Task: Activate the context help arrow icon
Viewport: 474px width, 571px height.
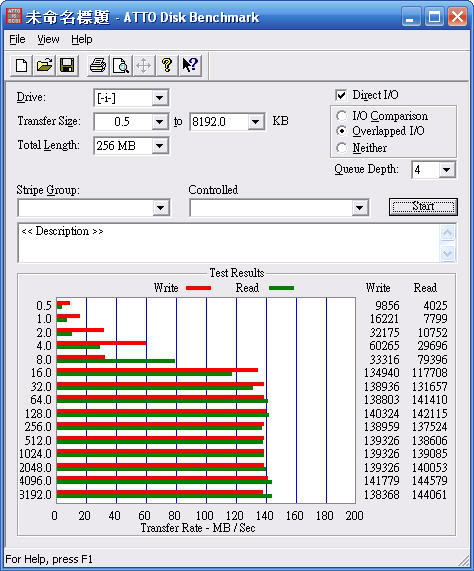Action: pos(190,66)
